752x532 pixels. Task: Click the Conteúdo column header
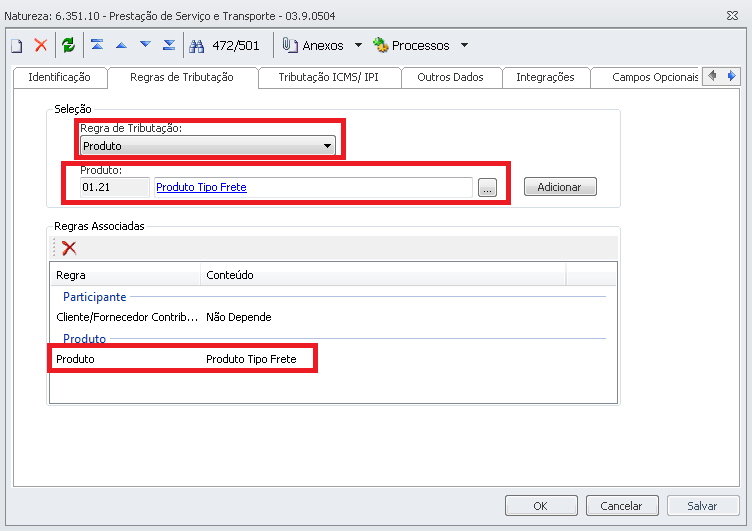[x=383, y=275]
